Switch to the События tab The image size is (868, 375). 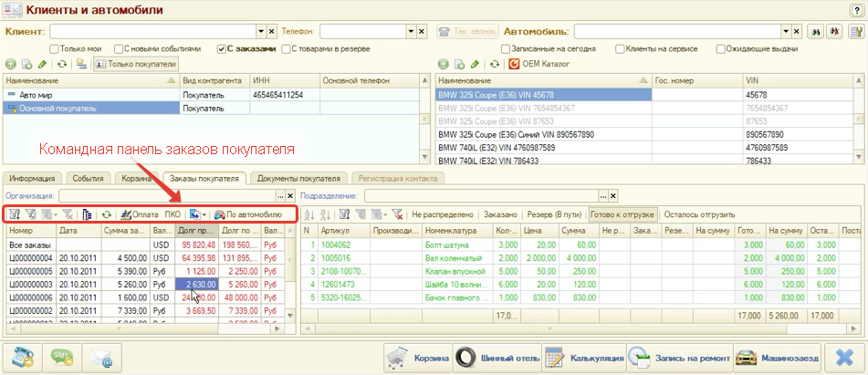click(x=88, y=179)
